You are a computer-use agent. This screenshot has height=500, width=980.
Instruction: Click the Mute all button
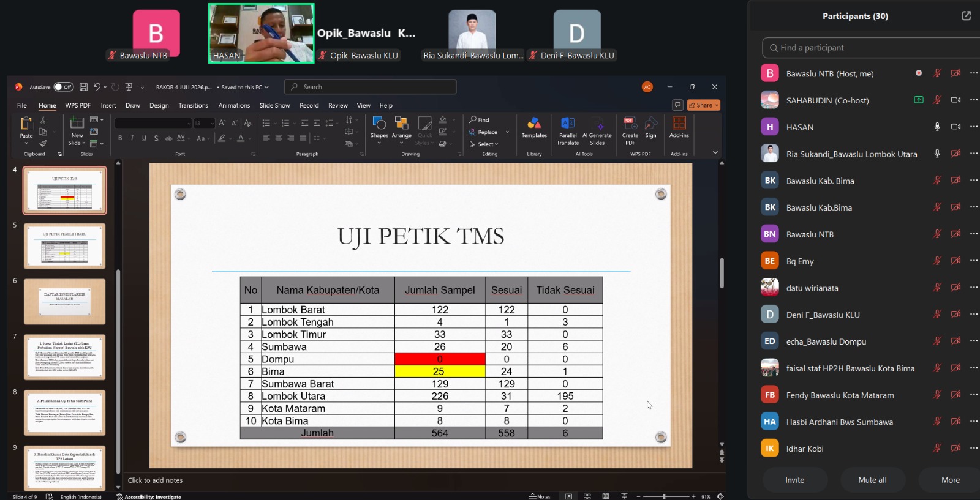pos(872,480)
